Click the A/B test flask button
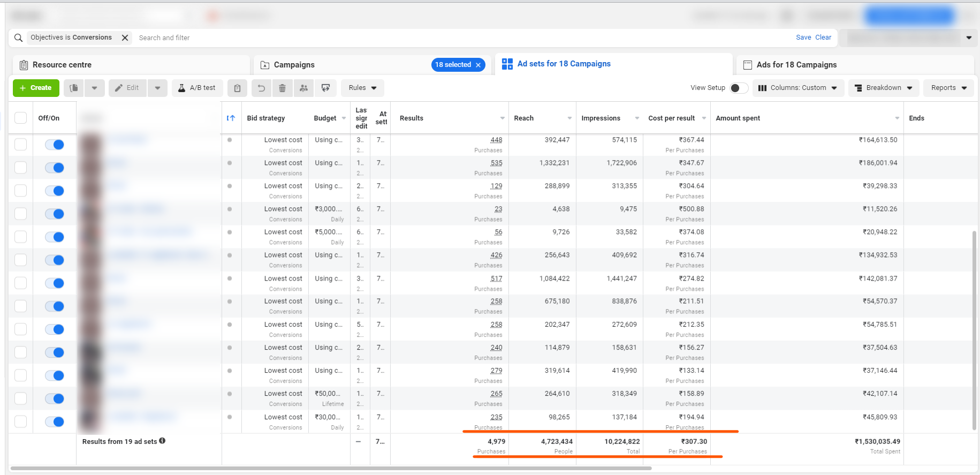Image resolution: width=980 pixels, height=475 pixels. (x=196, y=88)
